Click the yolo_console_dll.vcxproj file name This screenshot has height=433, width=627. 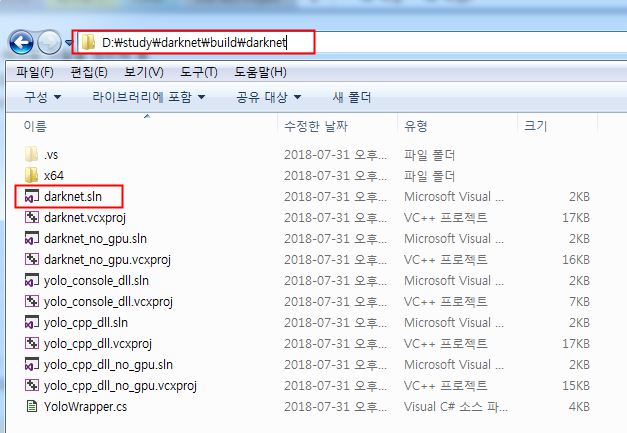[108, 302]
